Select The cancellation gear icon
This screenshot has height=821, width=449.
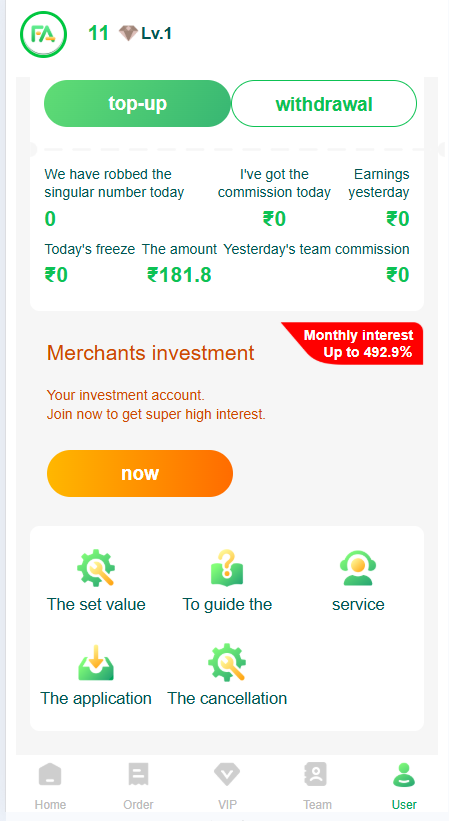coord(227,662)
